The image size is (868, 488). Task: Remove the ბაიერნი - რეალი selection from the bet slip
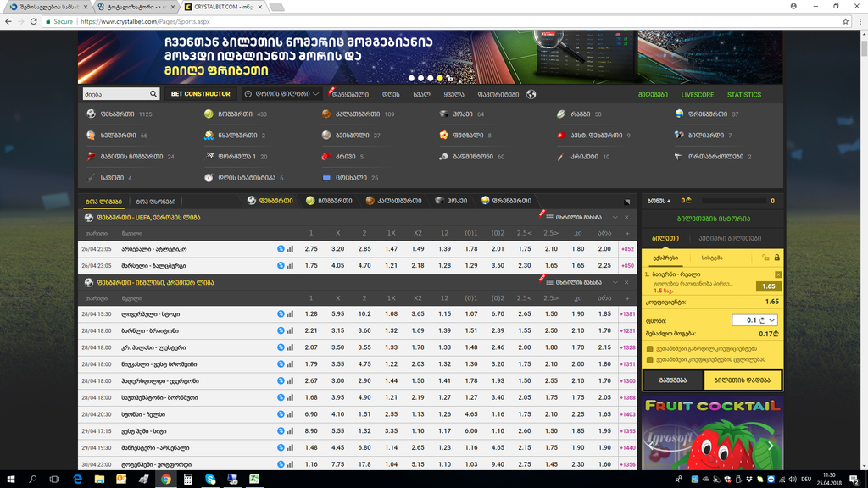(778, 274)
